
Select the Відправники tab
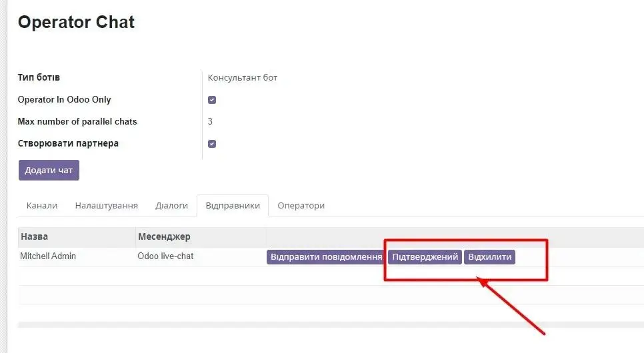coord(233,206)
